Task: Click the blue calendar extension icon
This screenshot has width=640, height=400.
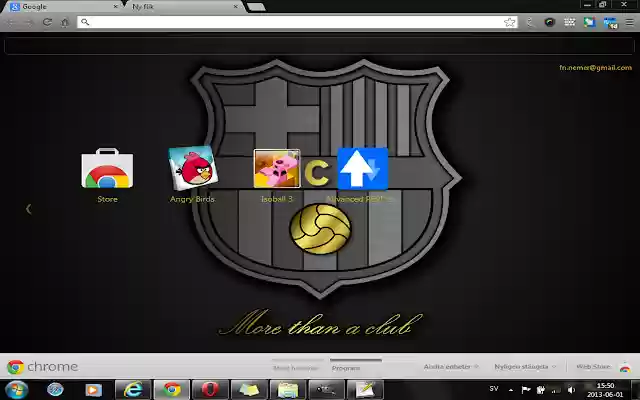Action: (x=610, y=22)
